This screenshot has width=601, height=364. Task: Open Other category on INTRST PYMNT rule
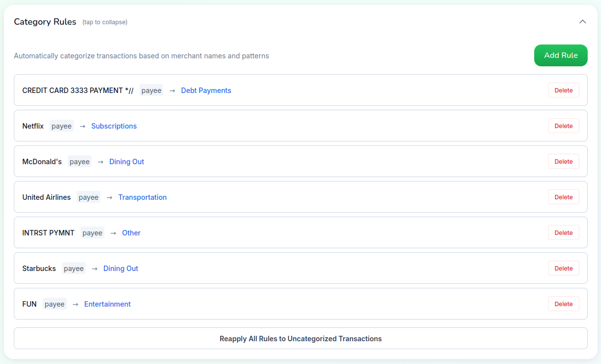click(x=131, y=232)
